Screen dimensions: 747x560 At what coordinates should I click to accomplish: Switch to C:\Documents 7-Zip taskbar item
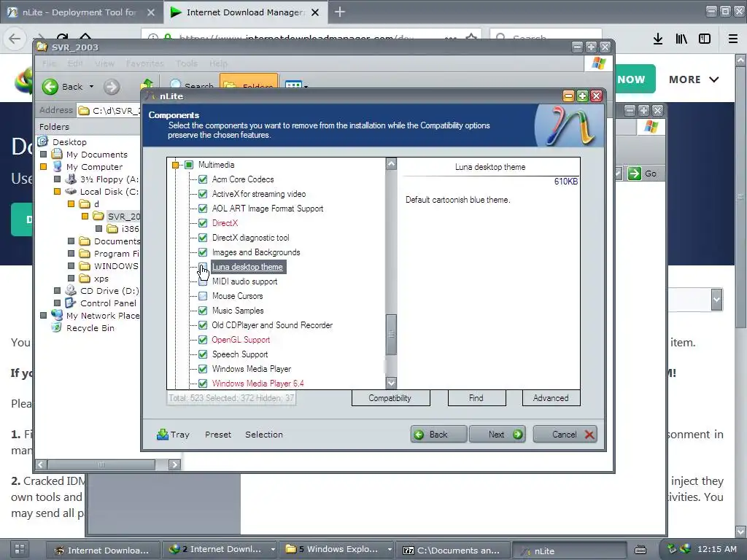pos(454,551)
